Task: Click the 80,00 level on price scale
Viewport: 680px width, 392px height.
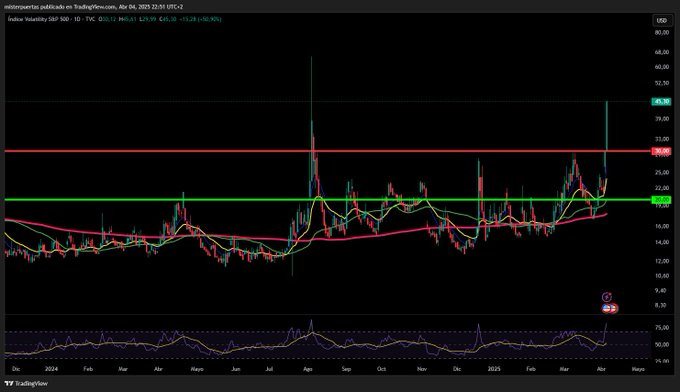Action: [662, 33]
